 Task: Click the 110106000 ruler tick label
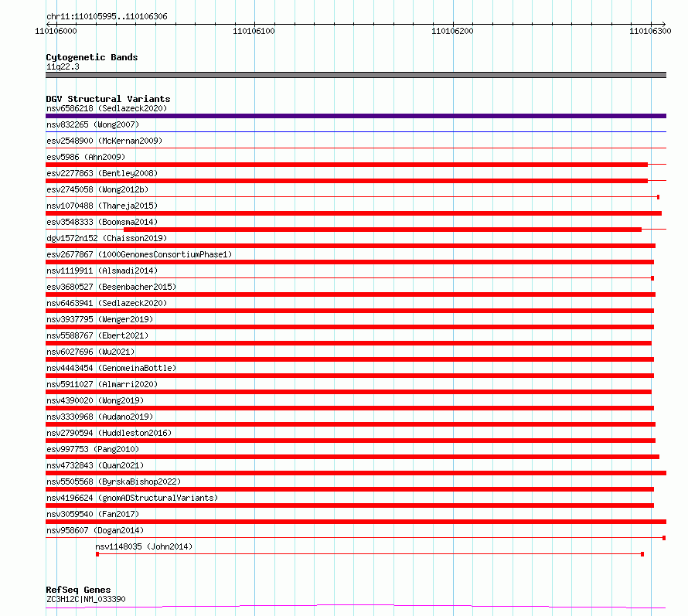click(56, 31)
